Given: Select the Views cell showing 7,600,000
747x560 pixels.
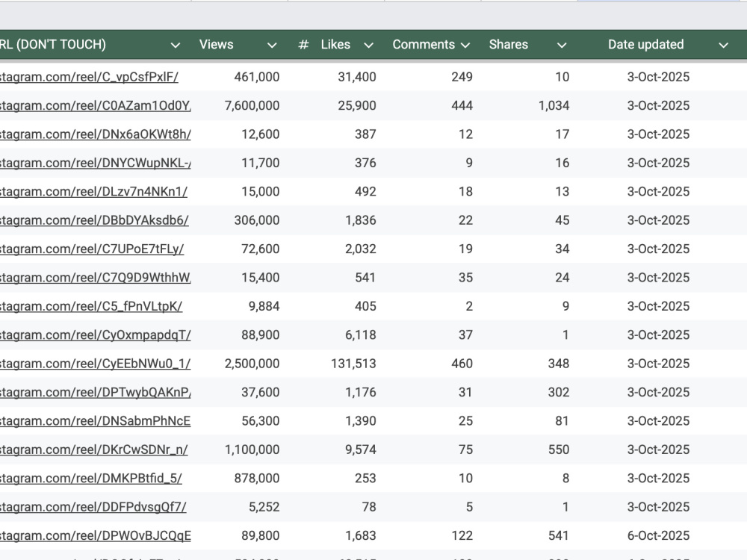Looking at the screenshot, I should [x=240, y=106].
